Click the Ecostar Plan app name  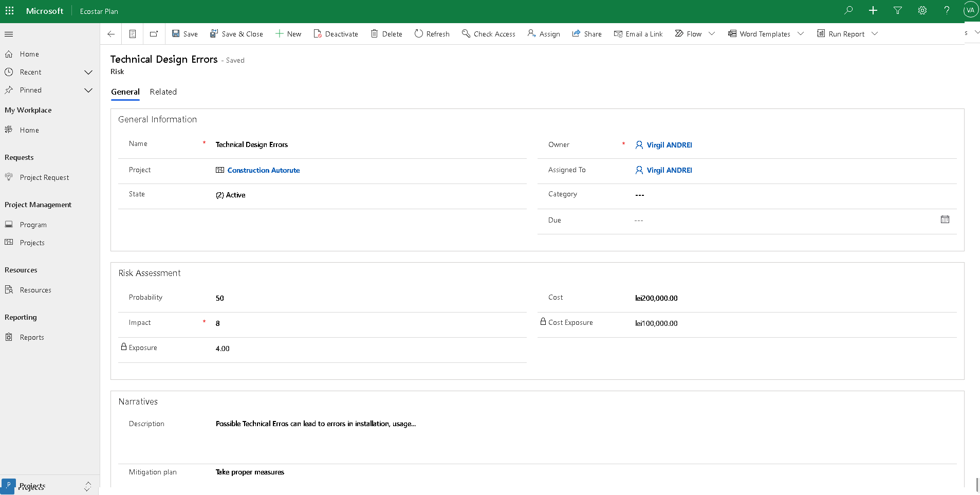pos(99,11)
